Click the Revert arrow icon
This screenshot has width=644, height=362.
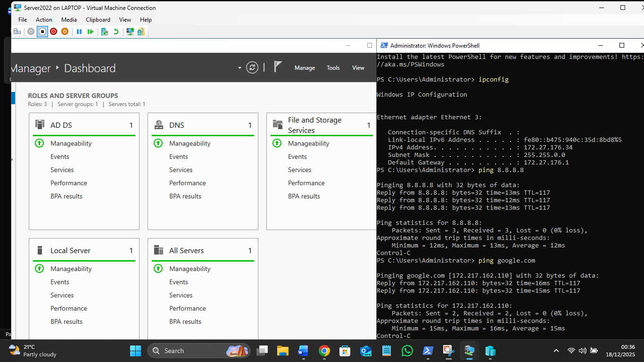tap(116, 32)
